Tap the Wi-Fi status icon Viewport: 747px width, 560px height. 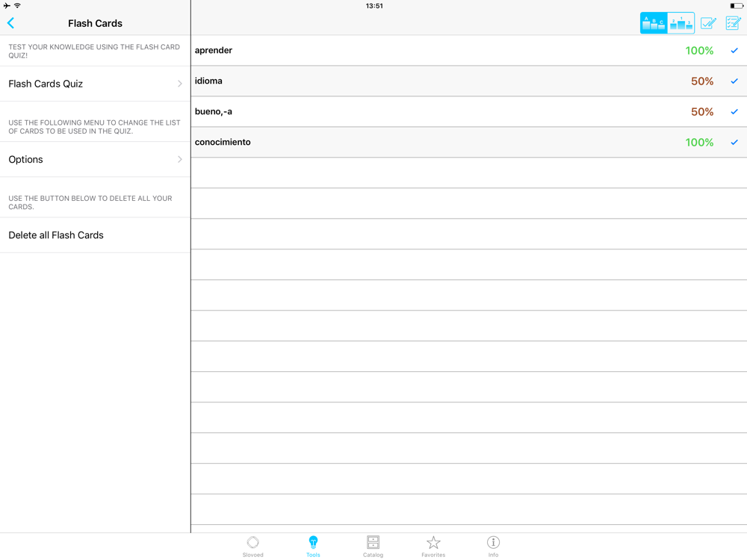17,6
